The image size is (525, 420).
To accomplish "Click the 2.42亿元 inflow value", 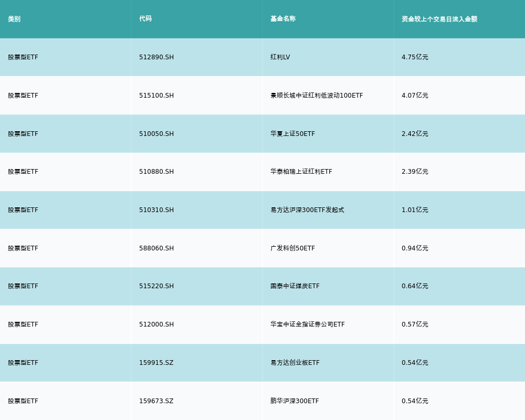I will 415,134.
